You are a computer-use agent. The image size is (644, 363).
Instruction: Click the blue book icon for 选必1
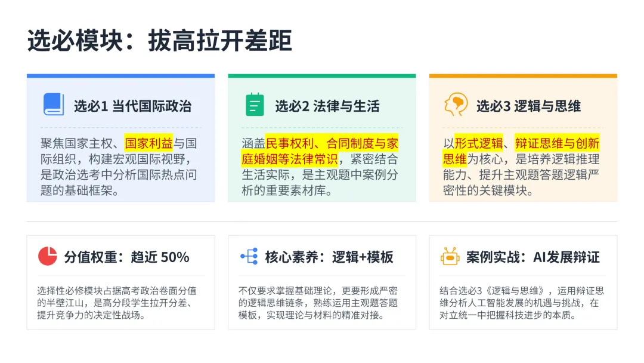click(54, 104)
